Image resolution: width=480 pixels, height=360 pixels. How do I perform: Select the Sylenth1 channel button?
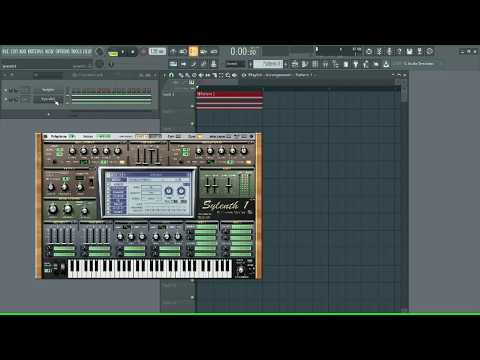48,99
